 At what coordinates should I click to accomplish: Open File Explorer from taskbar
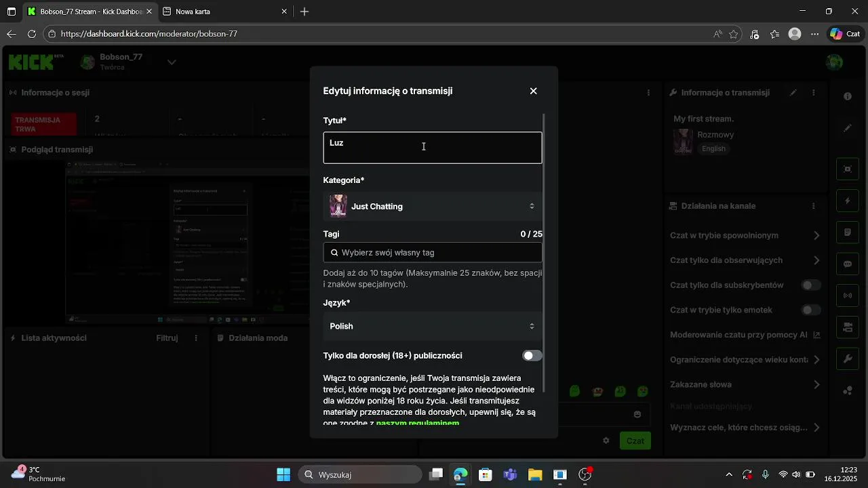pyautogui.click(x=535, y=474)
